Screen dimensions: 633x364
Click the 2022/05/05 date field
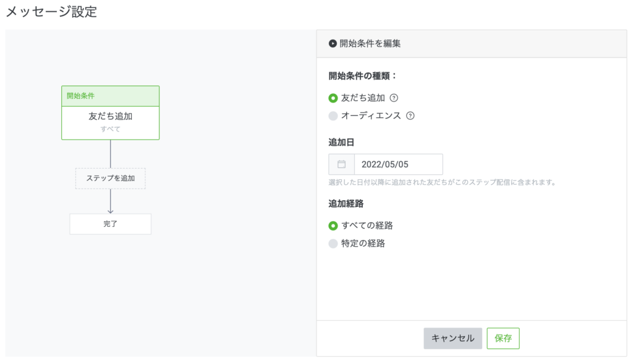point(398,164)
